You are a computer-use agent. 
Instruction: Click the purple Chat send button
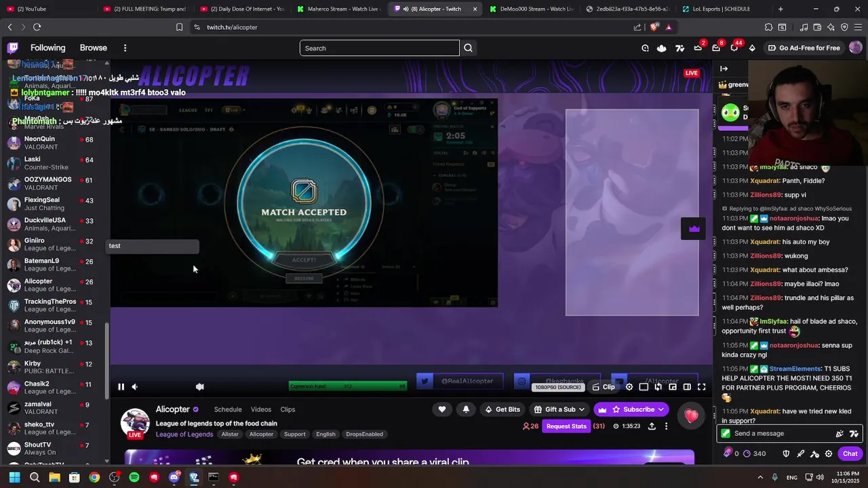pos(850,453)
